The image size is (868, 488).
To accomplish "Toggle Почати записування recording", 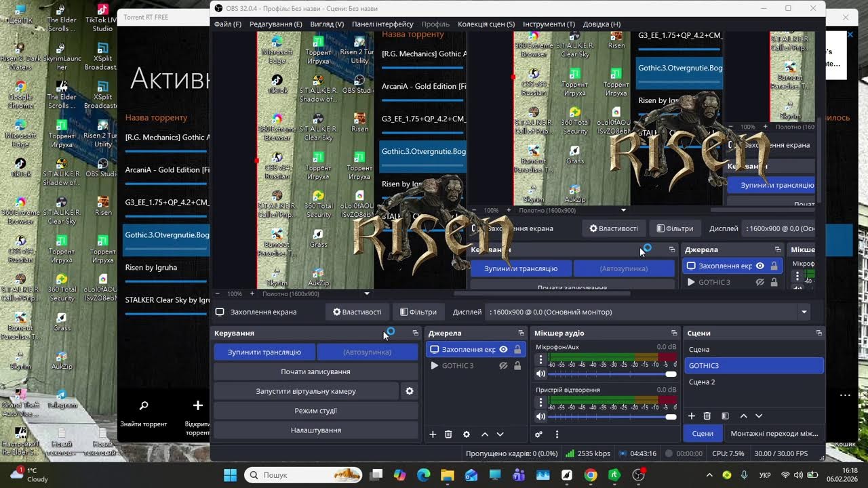I will tap(316, 371).
